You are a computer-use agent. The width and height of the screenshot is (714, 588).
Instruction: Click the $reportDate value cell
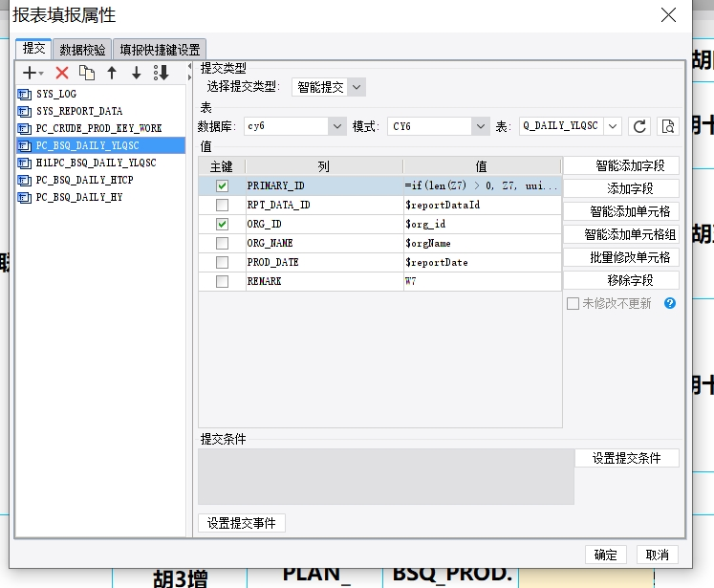(x=483, y=262)
